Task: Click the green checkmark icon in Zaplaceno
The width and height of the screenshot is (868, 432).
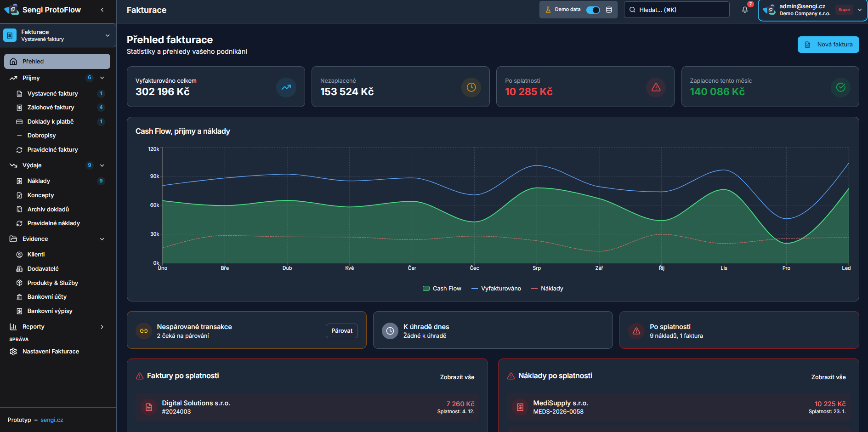Action: point(840,87)
